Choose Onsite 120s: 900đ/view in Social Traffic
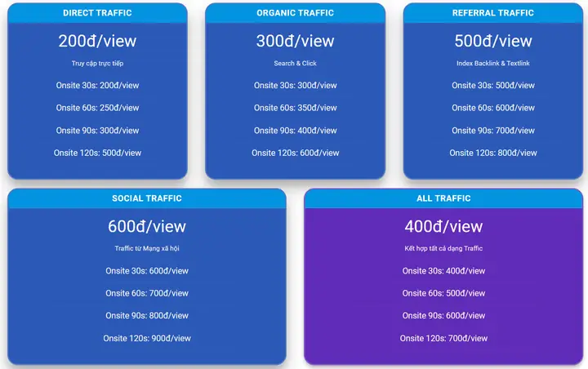Viewport: 588px width, 369px height. [147, 338]
